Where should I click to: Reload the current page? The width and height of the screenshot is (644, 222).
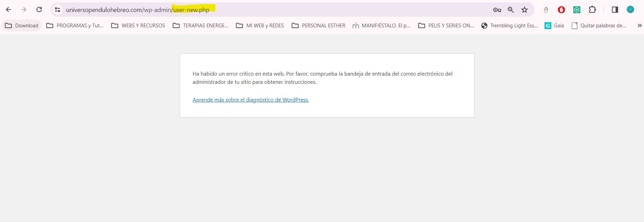coord(39,10)
